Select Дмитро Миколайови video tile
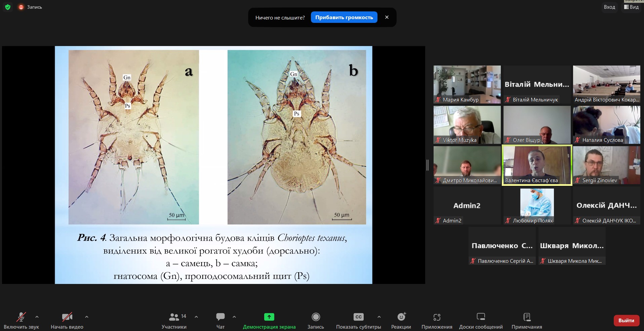 point(467,165)
